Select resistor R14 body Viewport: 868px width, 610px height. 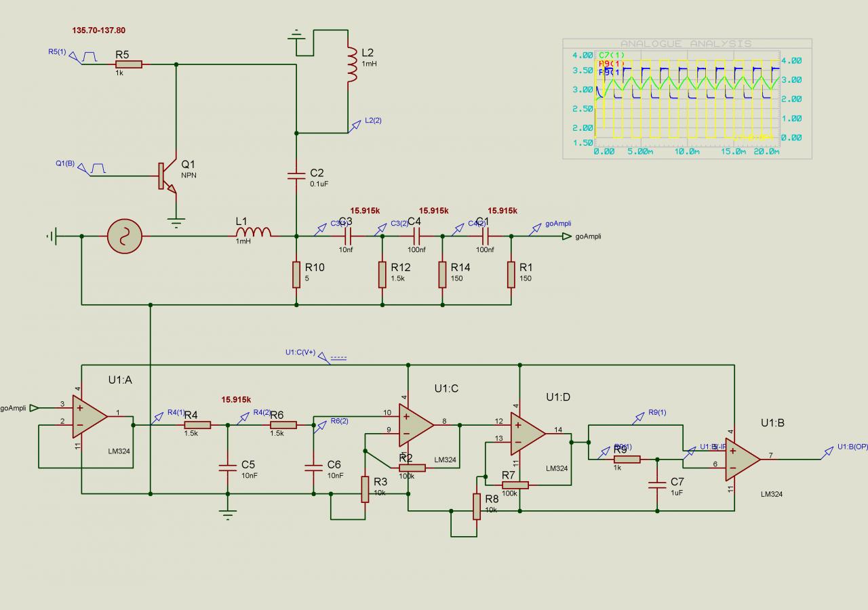click(x=442, y=274)
